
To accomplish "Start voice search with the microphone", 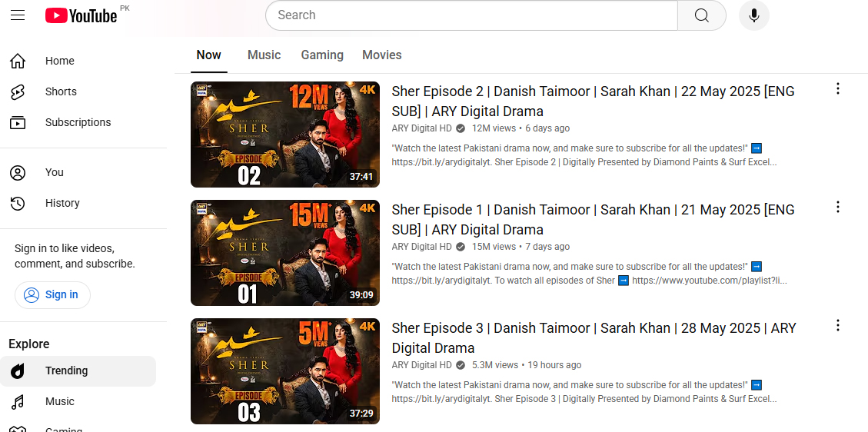I will click(x=754, y=15).
